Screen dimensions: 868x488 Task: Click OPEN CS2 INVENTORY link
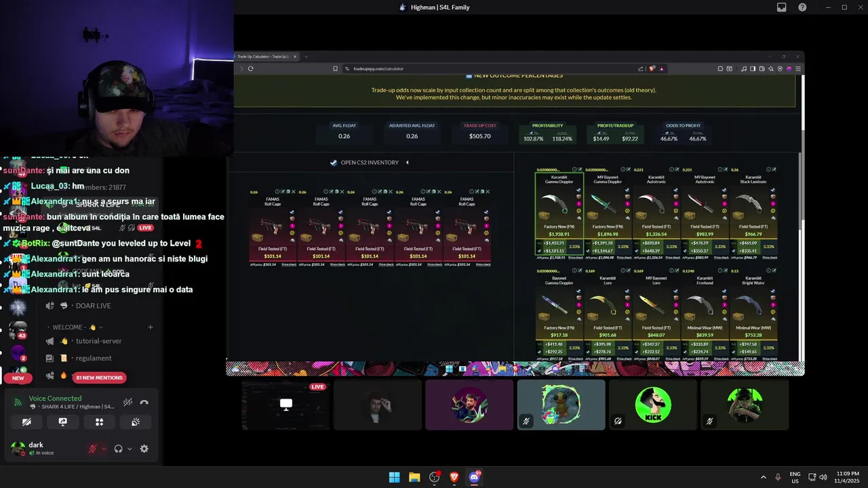pos(370,163)
